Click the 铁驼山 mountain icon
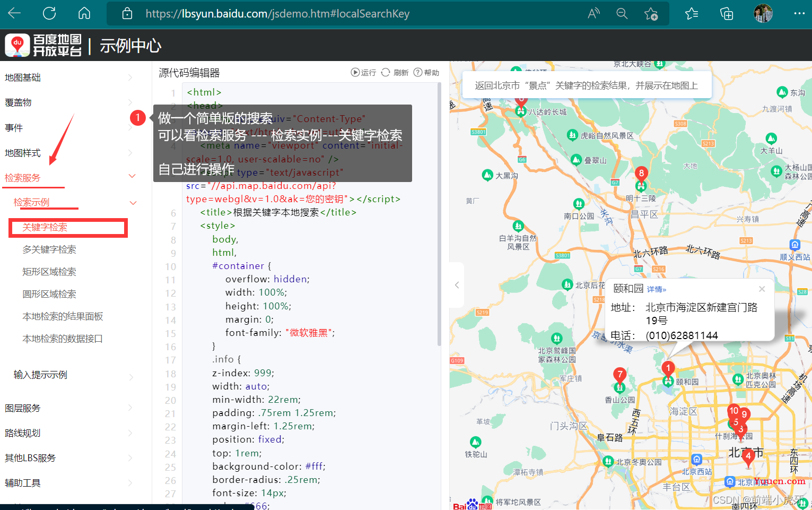Image resolution: width=812 pixels, height=510 pixels. click(476, 442)
